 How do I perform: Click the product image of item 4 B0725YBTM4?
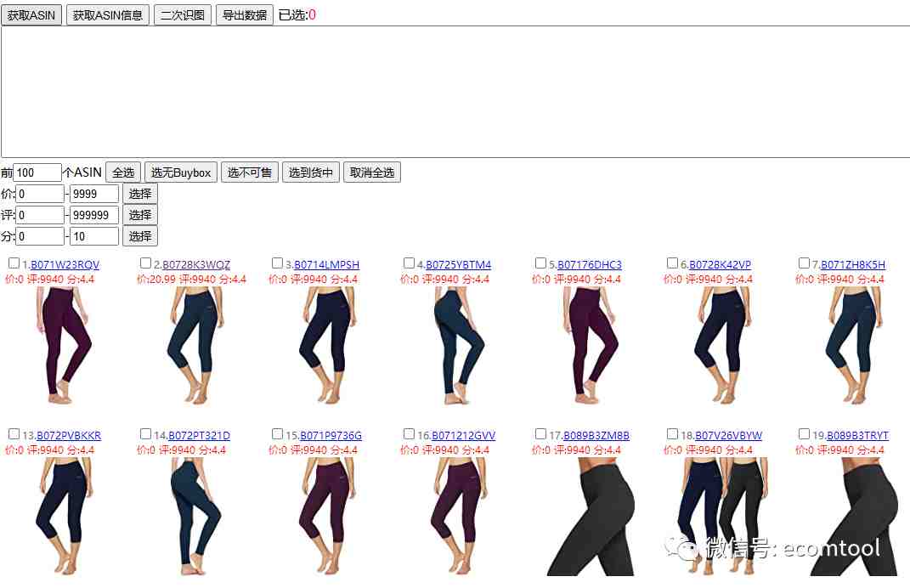pyautogui.click(x=460, y=345)
